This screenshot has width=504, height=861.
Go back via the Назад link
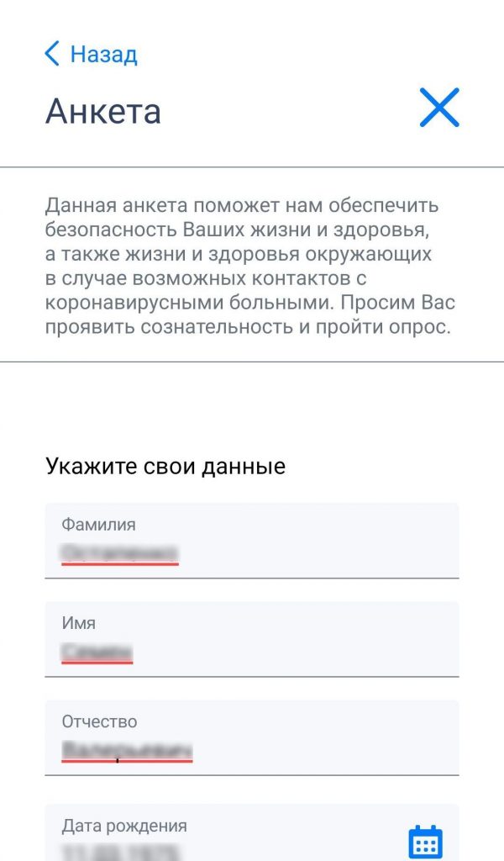coord(91,55)
